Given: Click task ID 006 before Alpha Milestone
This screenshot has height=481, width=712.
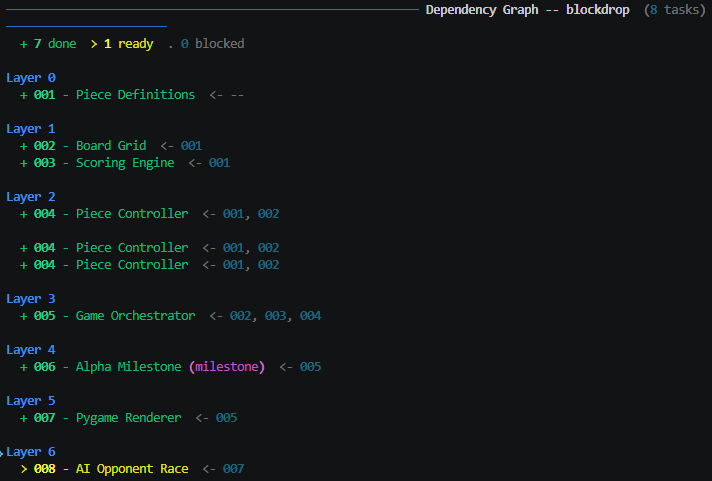Looking at the screenshot, I should point(44,367).
